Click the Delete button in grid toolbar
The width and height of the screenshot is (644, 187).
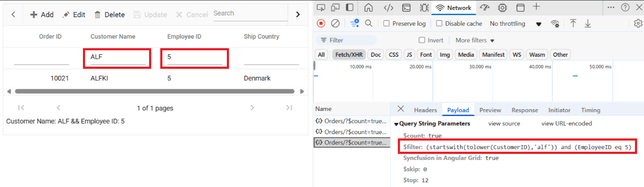tap(110, 15)
